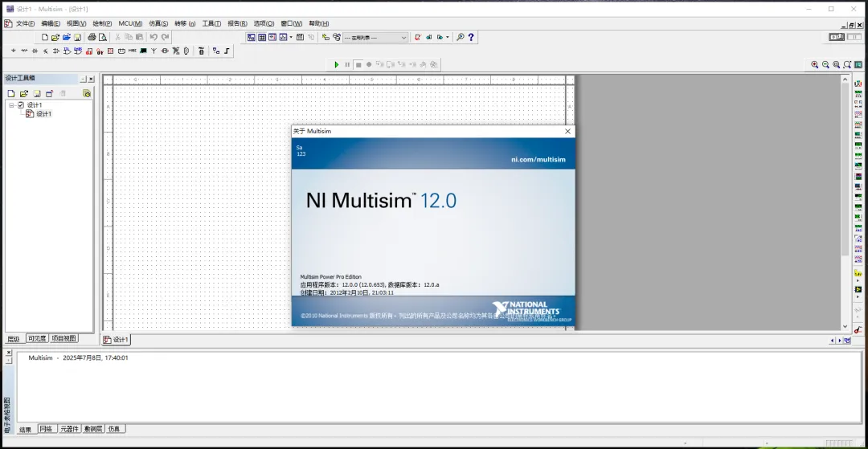
Task: Expand the Grapher icon dropdown arrow
Action: pos(291,37)
